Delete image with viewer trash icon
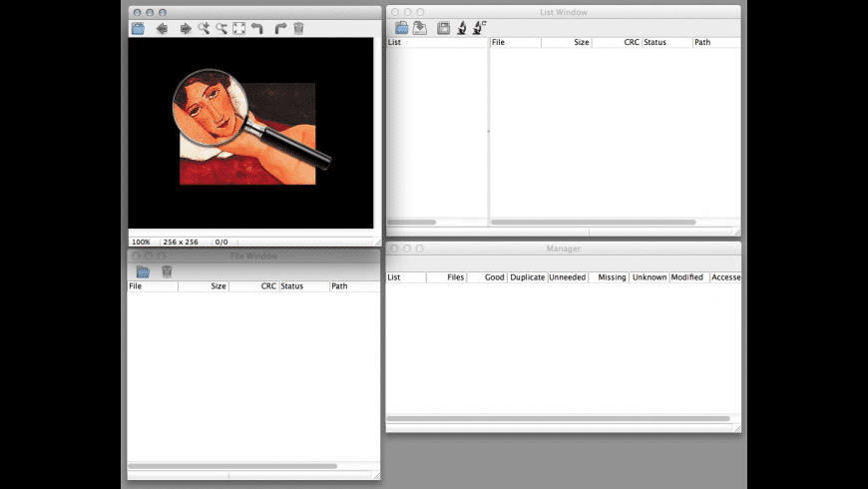Screen dimensions: 868x489 pos(298,28)
